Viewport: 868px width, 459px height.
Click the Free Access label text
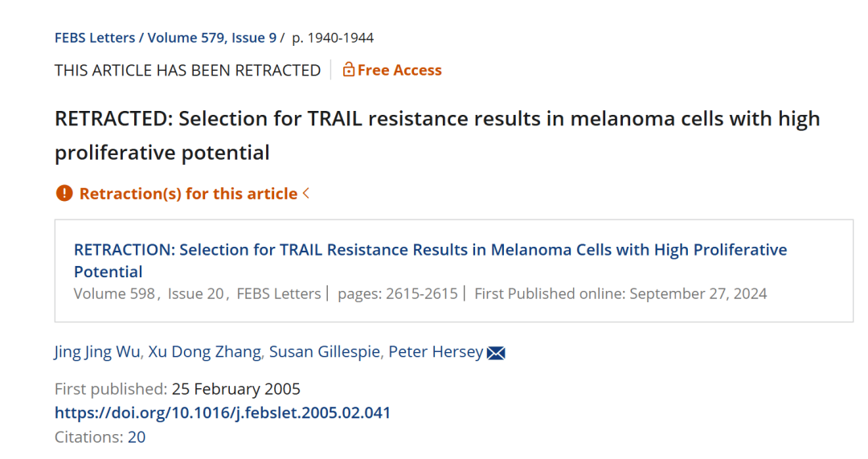tap(399, 70)
